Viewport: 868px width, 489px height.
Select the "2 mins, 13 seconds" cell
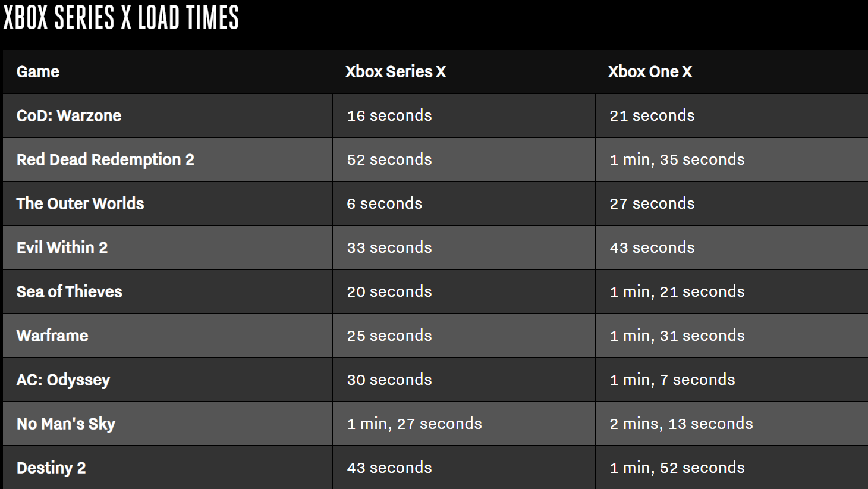coord(681,424)
